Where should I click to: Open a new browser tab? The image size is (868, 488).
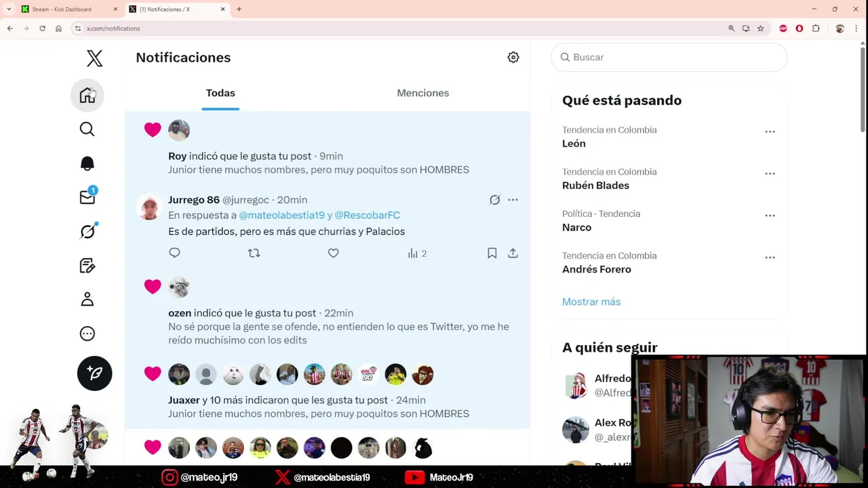[239, 9]
